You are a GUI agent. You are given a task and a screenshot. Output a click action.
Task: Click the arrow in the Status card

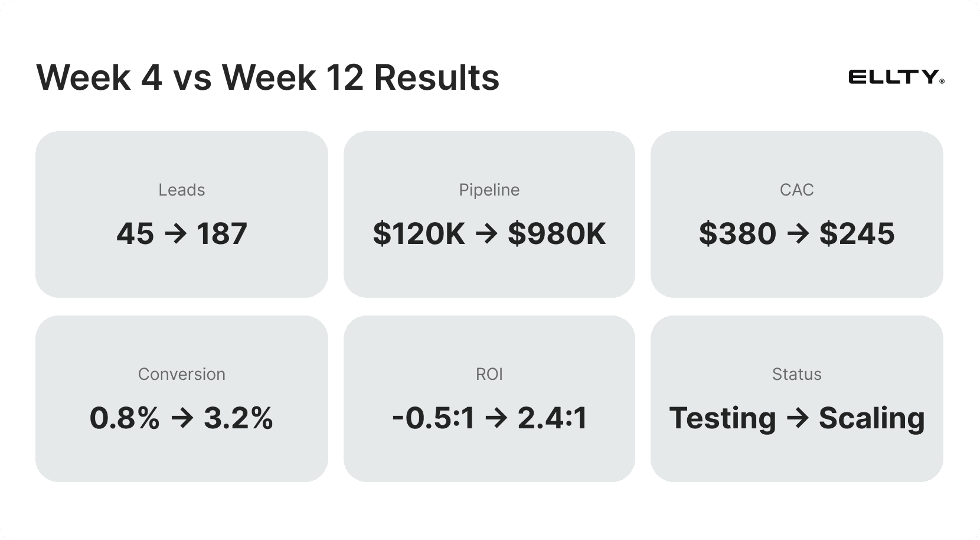pyautogui.click(x=798, y=418)
